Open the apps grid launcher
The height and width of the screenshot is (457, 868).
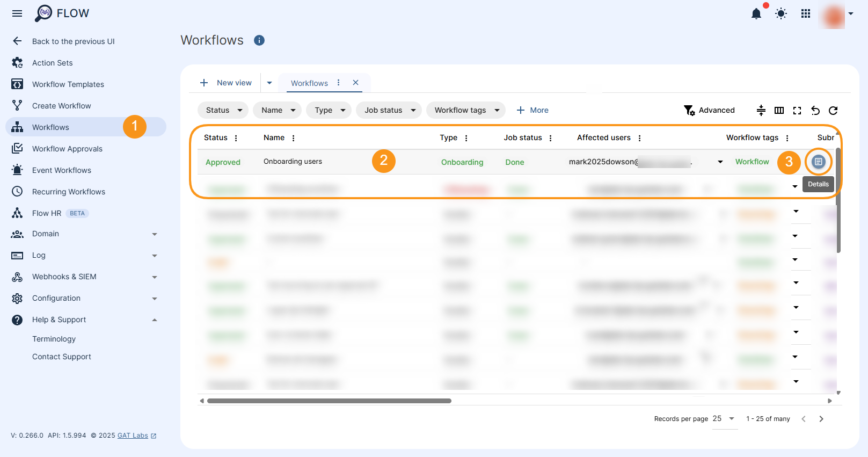coord(806,14)
